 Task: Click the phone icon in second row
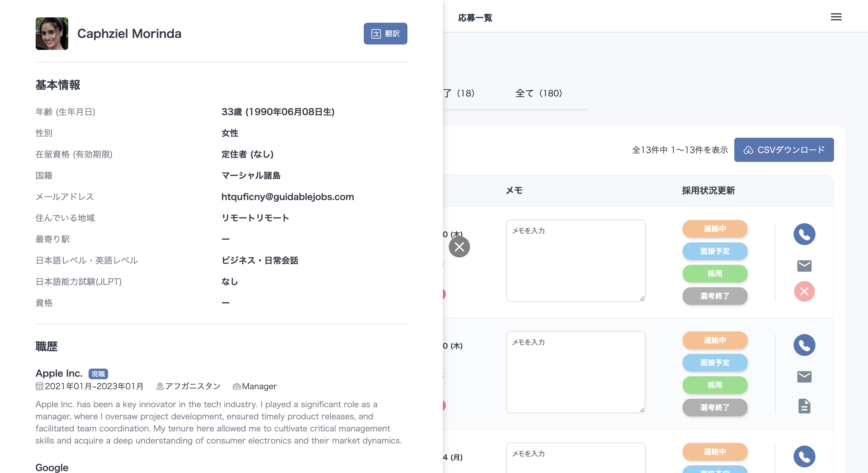tap(804, 345)
